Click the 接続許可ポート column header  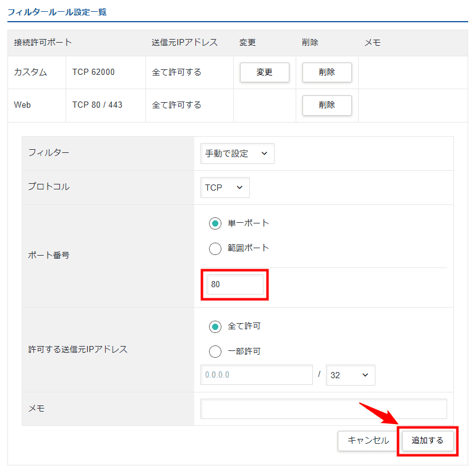tap(43, 42)
